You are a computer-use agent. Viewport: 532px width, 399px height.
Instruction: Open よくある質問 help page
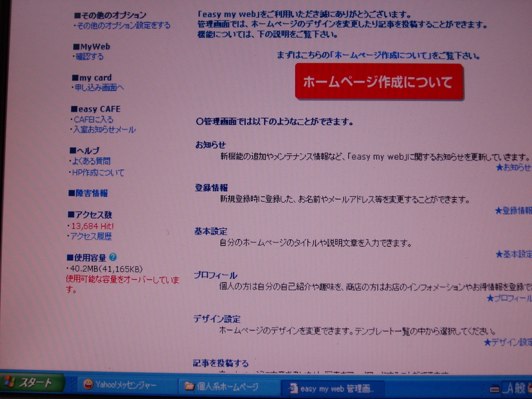[90, 161]
